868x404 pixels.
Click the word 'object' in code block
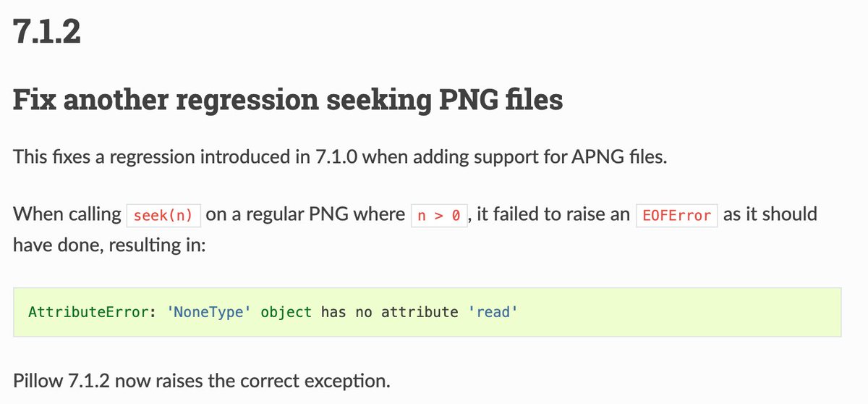286,313
